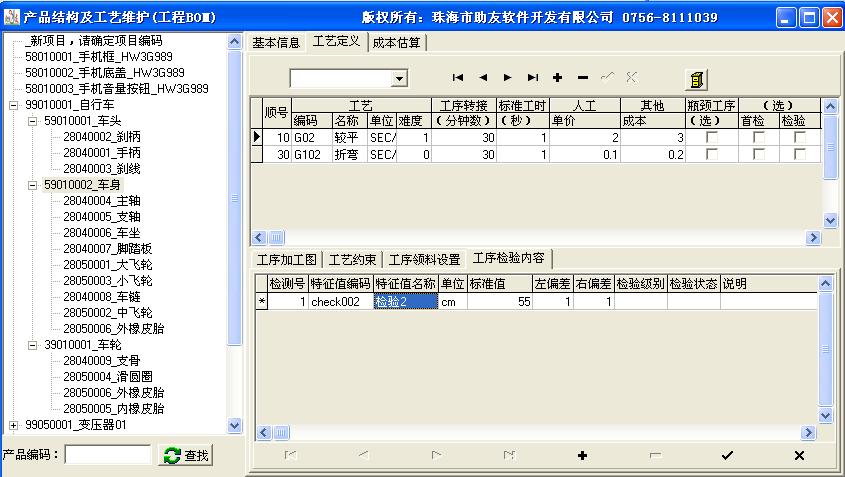The height and width of the screenshot is (477, 845).
Task: Open the 成本估算 tab
Action: tap(397, 43)
